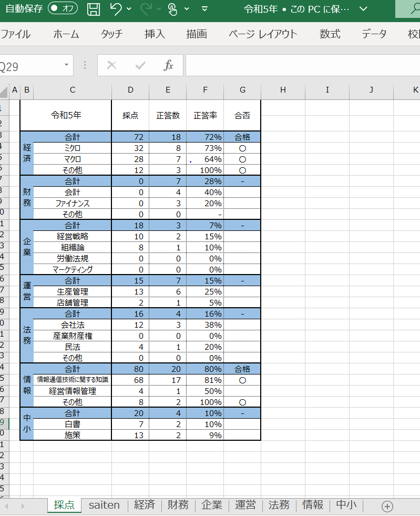
Task: Click the 採点 column heading cell
Action: [130, 115]
